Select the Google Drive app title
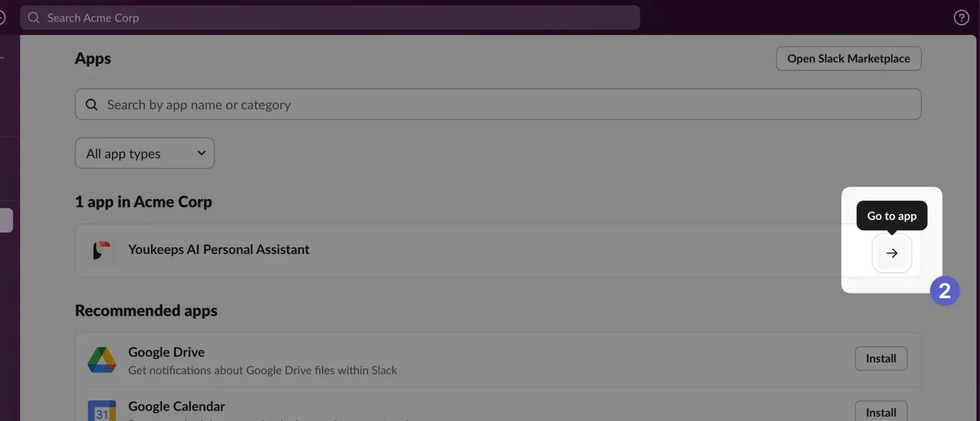This screenshot has width=980, height=421. pos(166,352)
